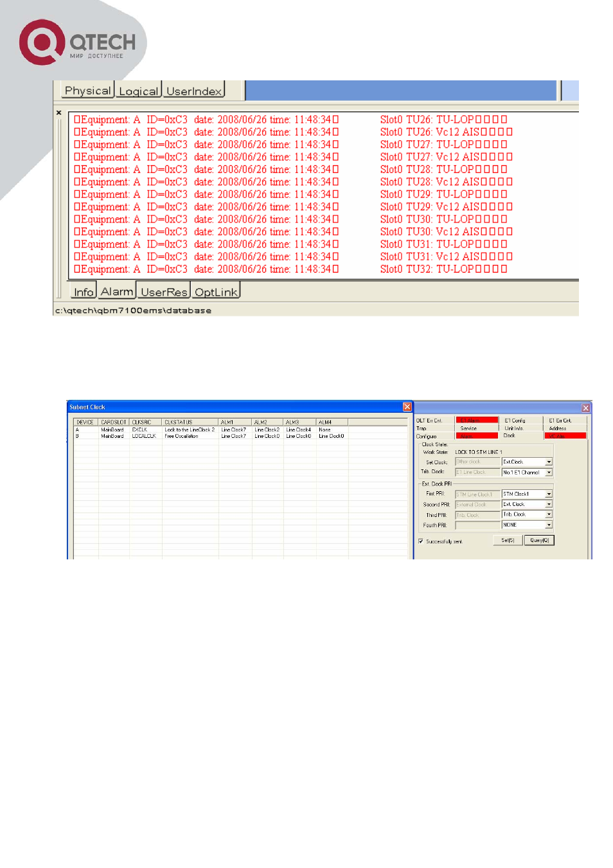Screen dimensions: 613x868
Task: Sort by the DEVICE column header
Action: (85, 422)
